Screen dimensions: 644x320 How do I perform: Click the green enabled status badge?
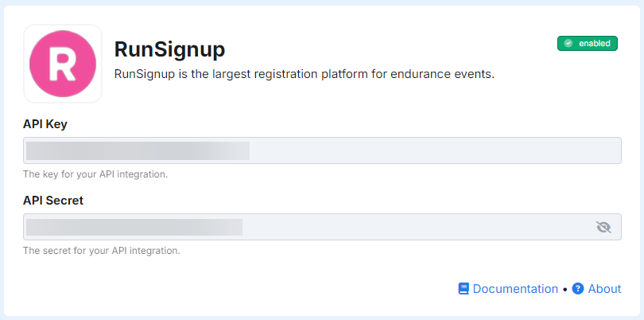click(x=588, y=44)
